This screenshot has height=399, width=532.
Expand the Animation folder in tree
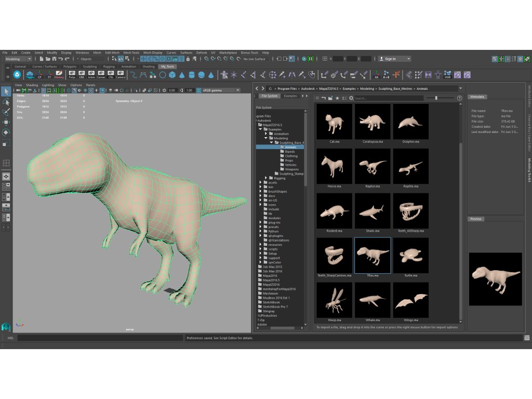point(265,134)
